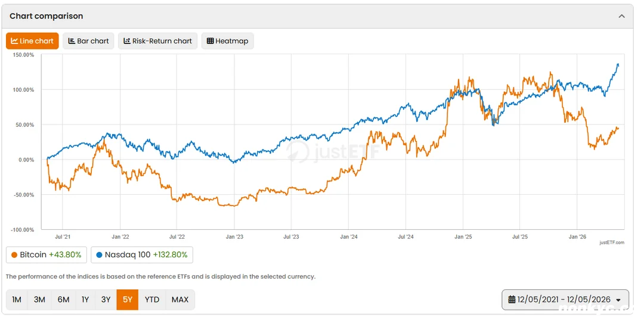Toggle the Bitcoin series legend

[x=47, y=255]
